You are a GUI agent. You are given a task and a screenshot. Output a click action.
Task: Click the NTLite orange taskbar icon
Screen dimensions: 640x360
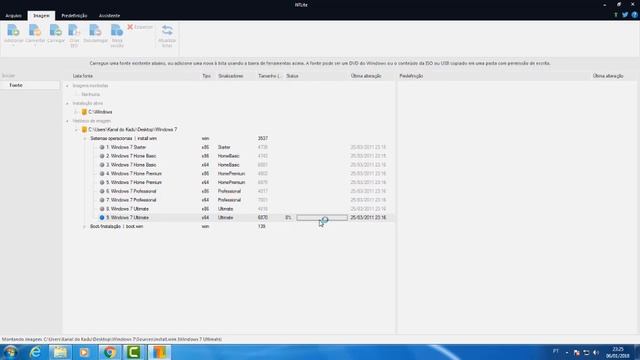tap(159, 352)
